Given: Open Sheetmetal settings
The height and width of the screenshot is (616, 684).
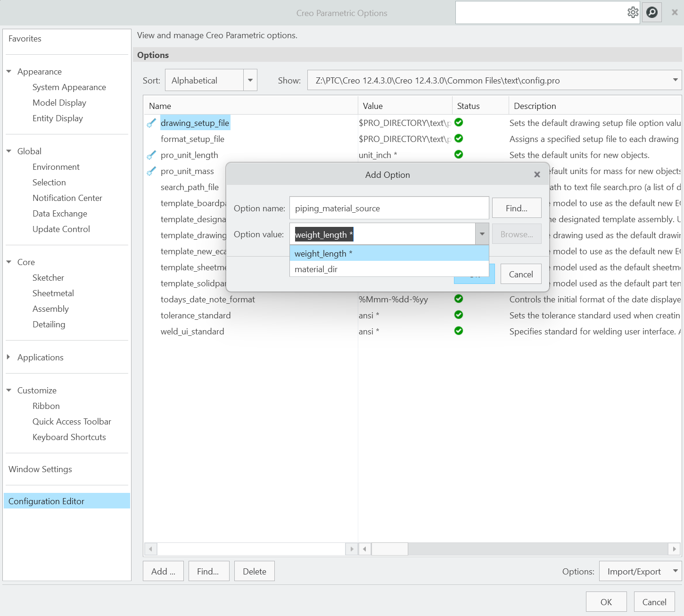Looking at the screenshot, I should [53, 293].
